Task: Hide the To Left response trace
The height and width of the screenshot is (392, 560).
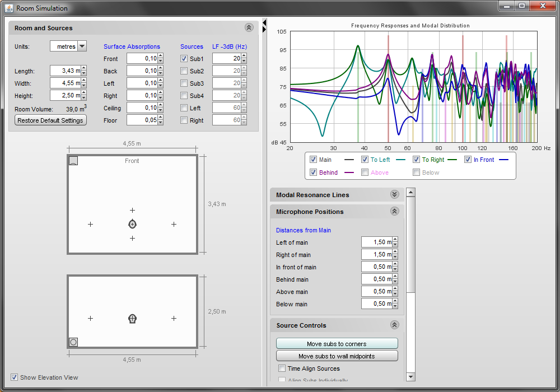Action: 365,159
